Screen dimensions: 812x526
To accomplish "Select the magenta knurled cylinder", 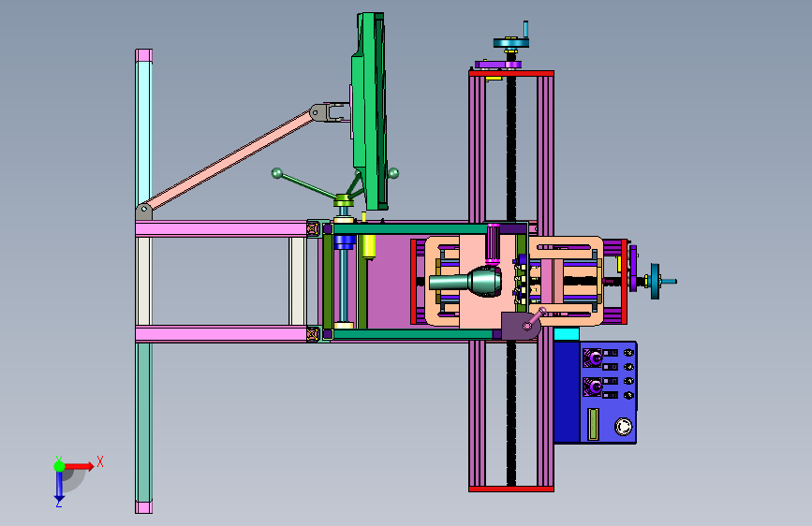I will [493, 244].
